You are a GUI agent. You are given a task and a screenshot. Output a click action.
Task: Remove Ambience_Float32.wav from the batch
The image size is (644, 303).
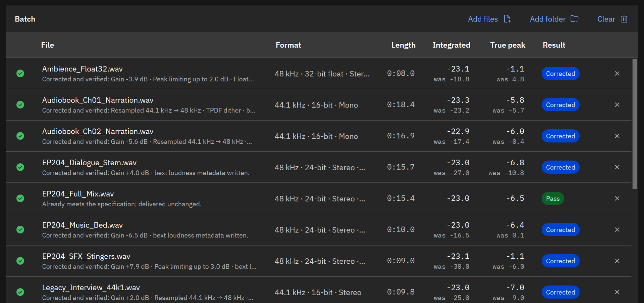coord(617,74)
